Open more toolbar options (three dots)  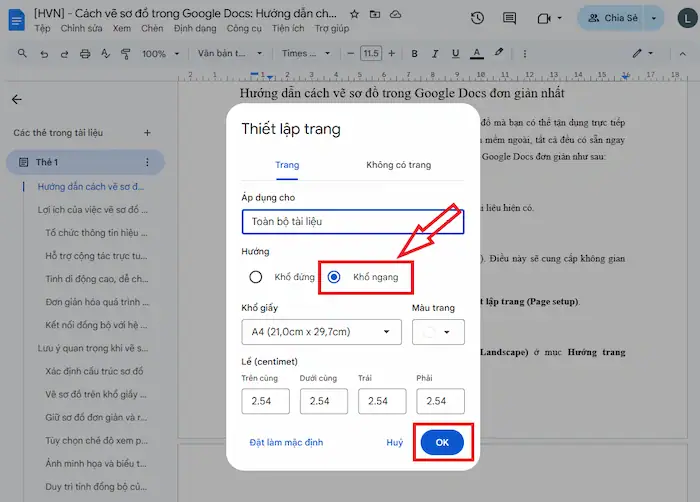(525, 54)
